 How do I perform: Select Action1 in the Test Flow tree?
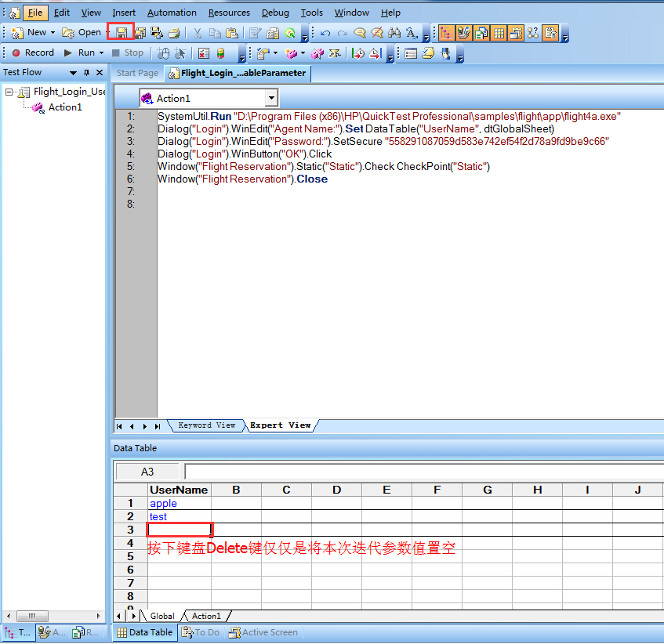(x=65, y=107)
